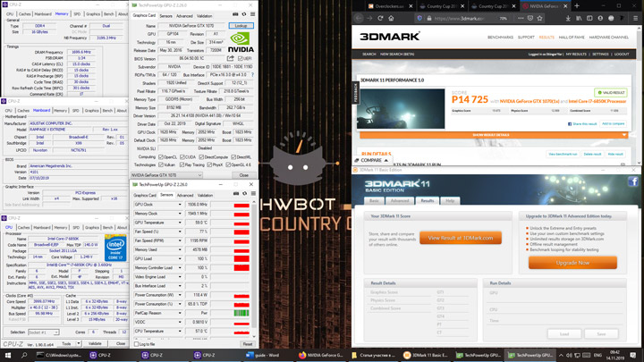Viewport: 644px width, 362px height.
Task: Open the Caches tab in the top CPU-Z window
Action: 25,14
